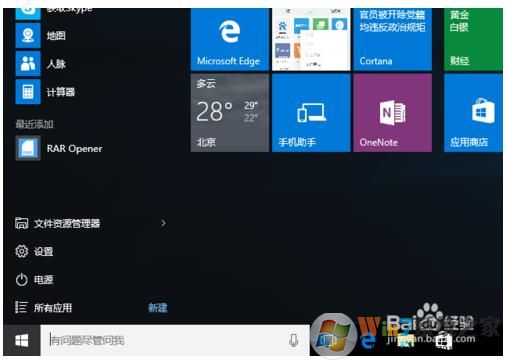Click the 人脉 text label
The width and height of the screenshot is (507, 362).
tap(56, 64)
